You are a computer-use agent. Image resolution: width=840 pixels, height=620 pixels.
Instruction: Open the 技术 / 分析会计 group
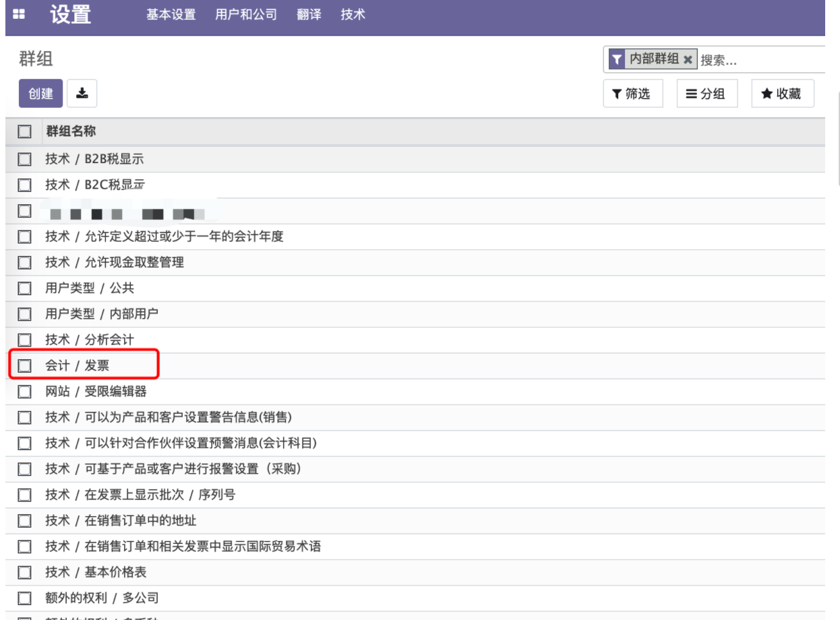click(90, 340)
